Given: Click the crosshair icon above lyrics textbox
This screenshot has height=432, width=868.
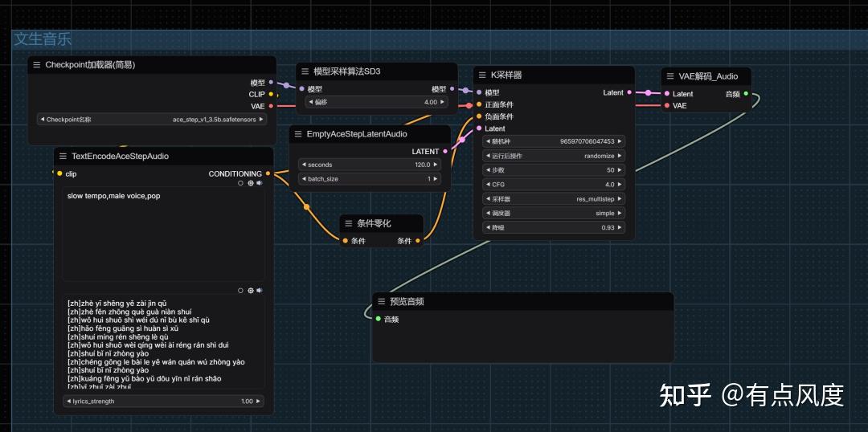Looking at the screenshot, I should 250,291.
